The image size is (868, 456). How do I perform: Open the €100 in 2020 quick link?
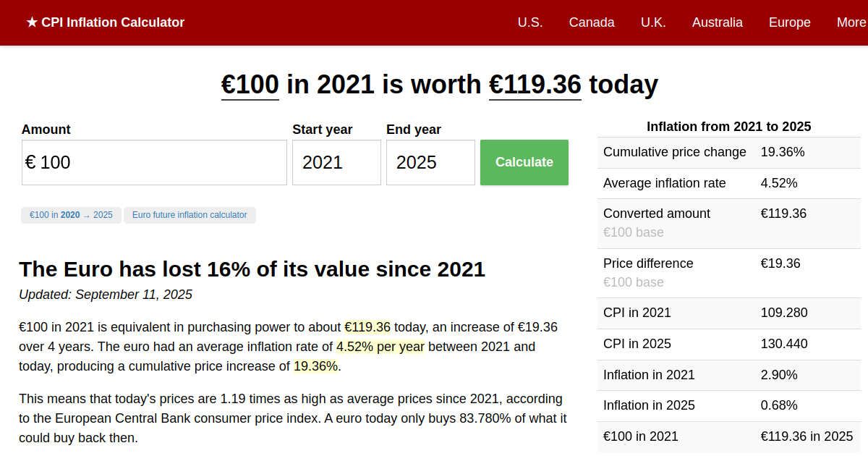[71, 215]
